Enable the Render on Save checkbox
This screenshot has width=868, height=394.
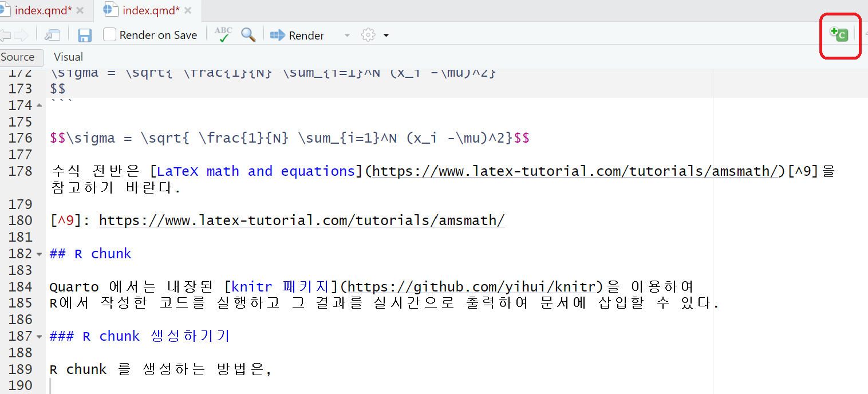tap(110, 35)
